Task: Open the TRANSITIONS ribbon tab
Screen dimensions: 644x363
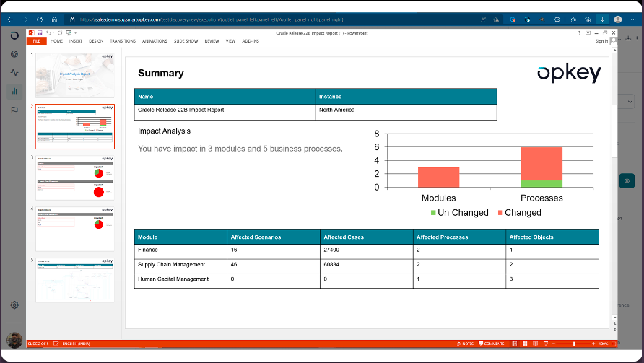Action: pyautogui.click(x=123, y=41)
